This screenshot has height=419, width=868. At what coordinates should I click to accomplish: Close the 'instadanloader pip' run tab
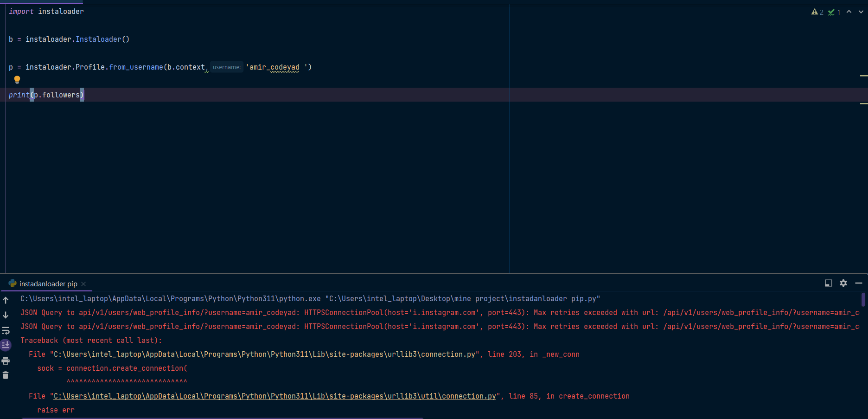tap(83, 284)
